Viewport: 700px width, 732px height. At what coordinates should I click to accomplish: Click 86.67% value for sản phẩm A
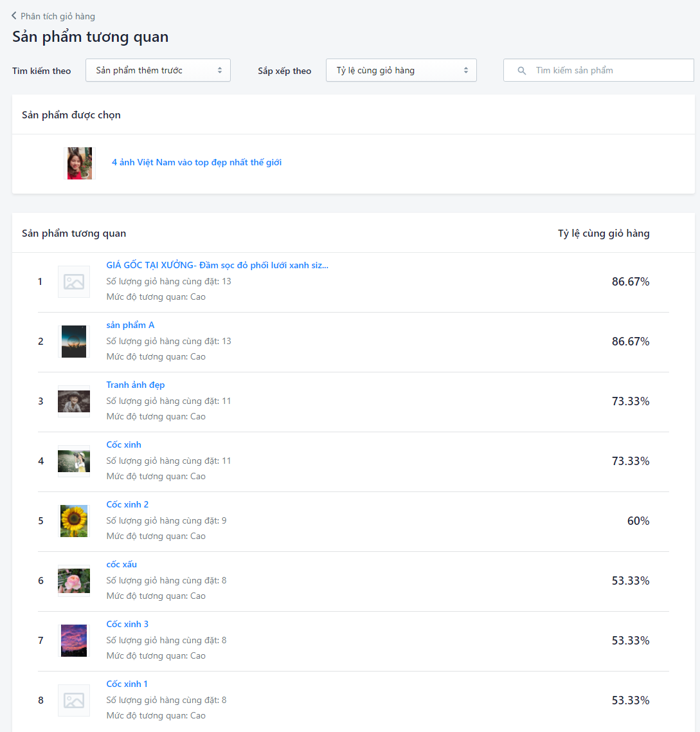631,342
